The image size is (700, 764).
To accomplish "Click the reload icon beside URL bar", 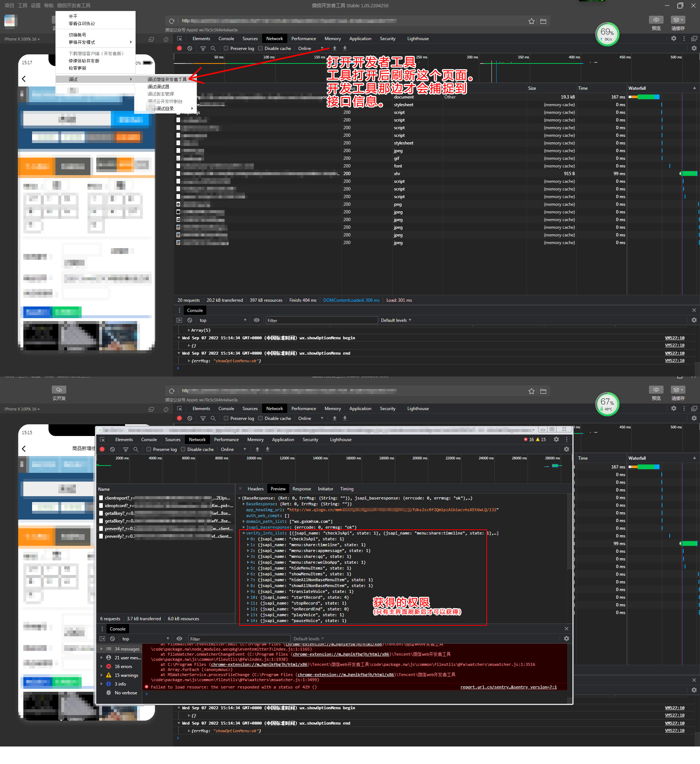I will [172, 21].
